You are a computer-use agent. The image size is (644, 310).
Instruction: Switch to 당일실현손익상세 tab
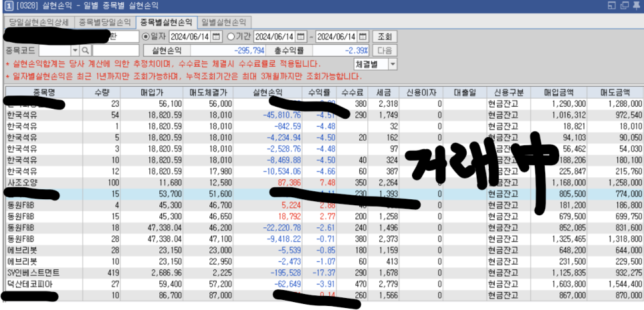pos(39,22)
